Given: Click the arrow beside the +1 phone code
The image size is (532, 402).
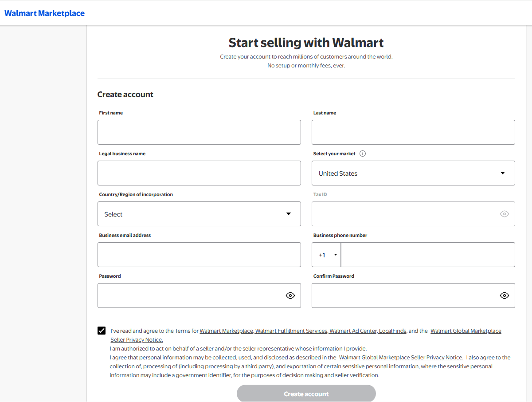Looking at the screenshot, I should (336, 254).
